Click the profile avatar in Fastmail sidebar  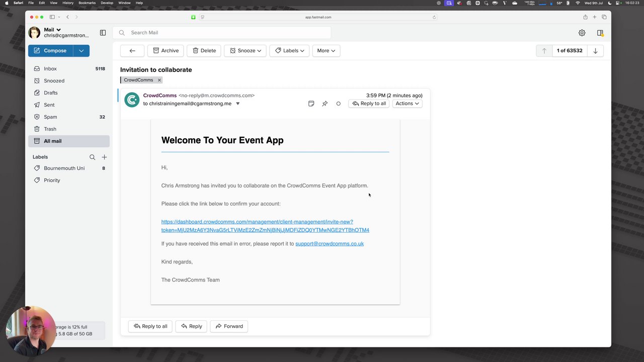pos(34,33)
